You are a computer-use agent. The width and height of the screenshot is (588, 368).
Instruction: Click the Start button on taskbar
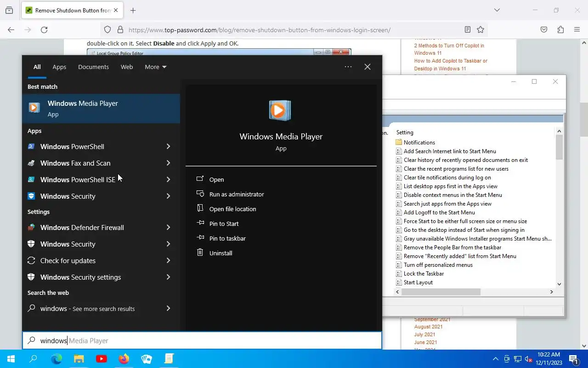[11, 359]
